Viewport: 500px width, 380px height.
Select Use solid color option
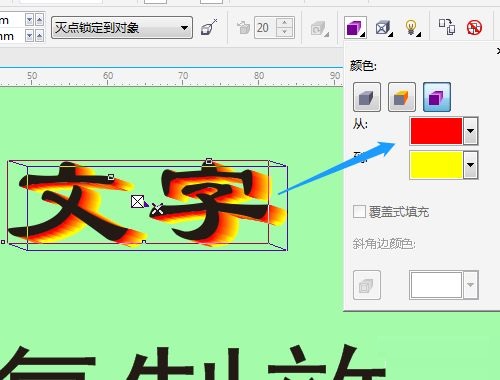click(x=402, y=97)
